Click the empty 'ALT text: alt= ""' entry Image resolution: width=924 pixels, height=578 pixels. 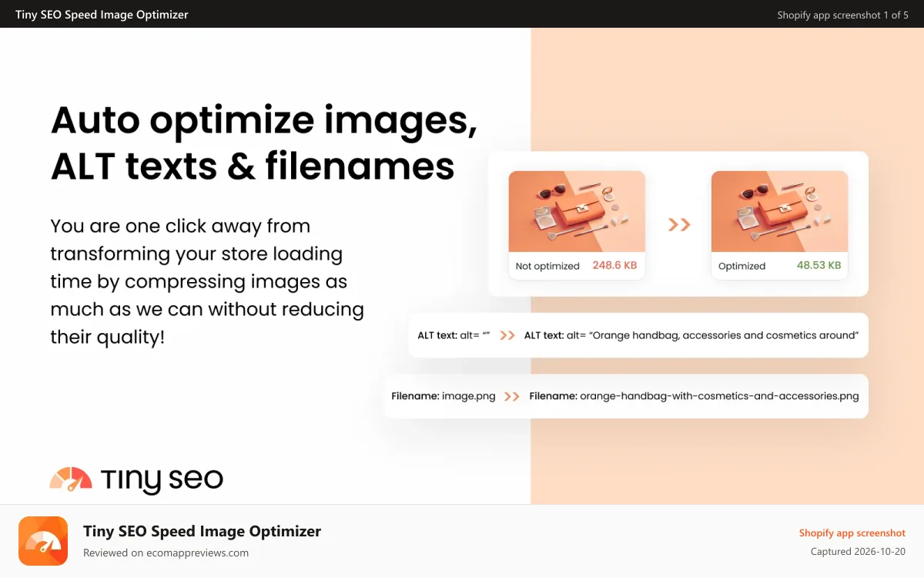454,335
